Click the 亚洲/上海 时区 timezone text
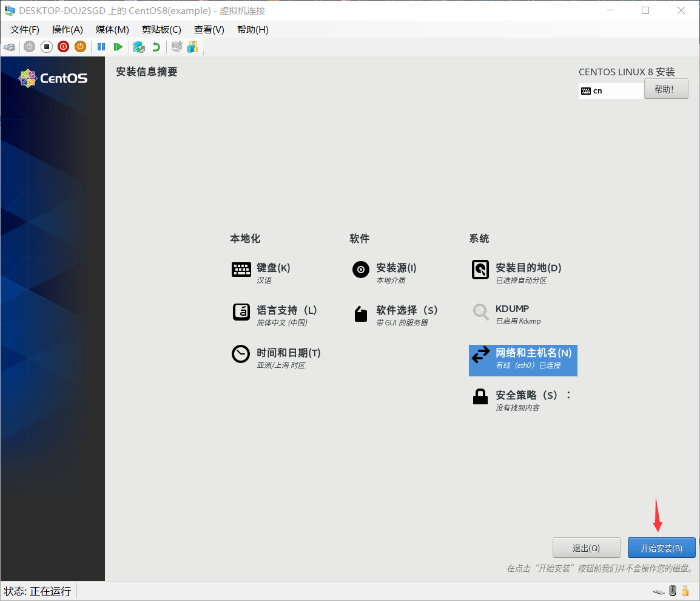Image resolution: width=700 pixels, height=601 pixels. [x=281, y=365]
